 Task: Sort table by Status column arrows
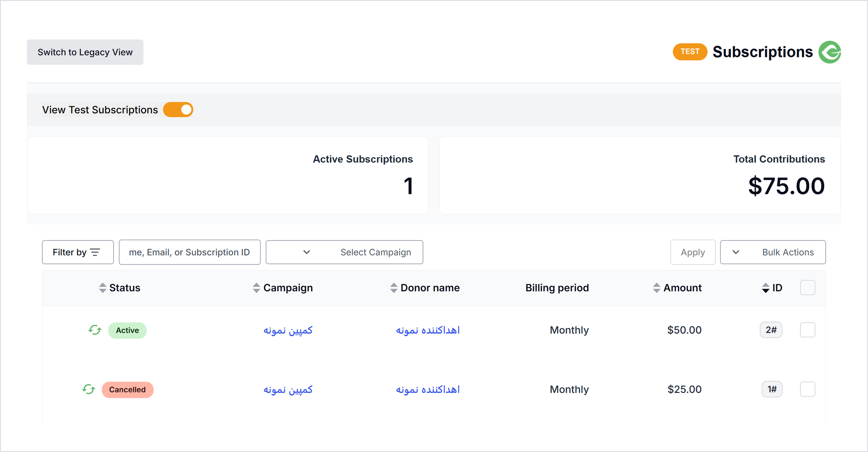[x=103, y=288]
